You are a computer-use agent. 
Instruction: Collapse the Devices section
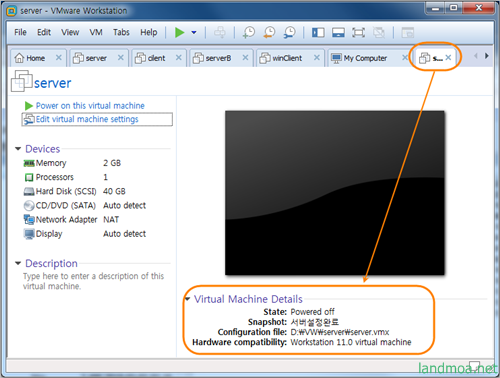tap(18, 149)
